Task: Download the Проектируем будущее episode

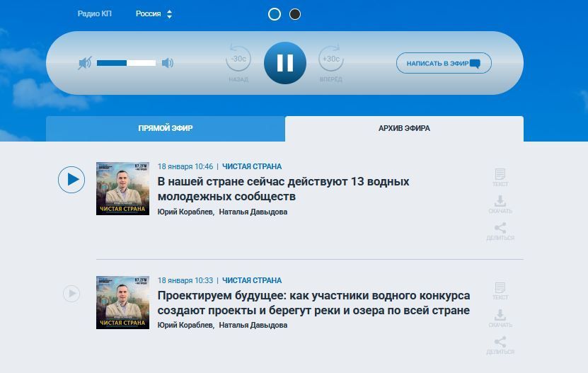Action: point(500,318)
